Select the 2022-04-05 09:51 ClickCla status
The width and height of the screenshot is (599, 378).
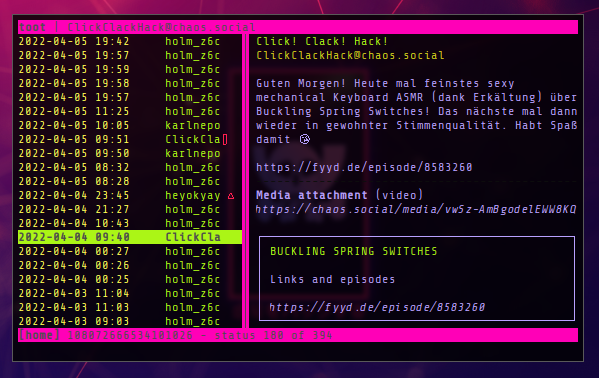click(x=130, y=139)
